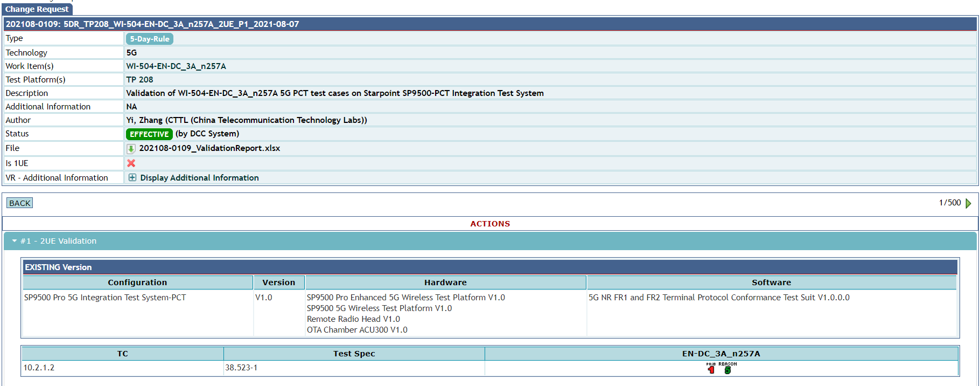Click the red X icon for Is 1UE

[131, 163]
